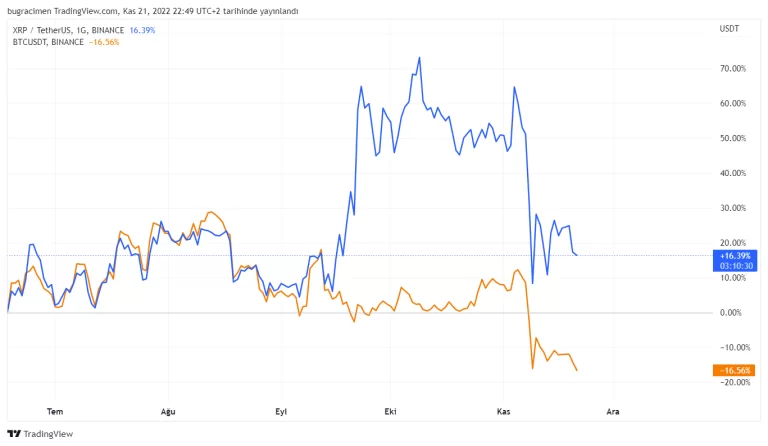This screenshot has height=446, width=768.
Task: Click the orange −16.56% legend value
Action: tap(105, 42)
